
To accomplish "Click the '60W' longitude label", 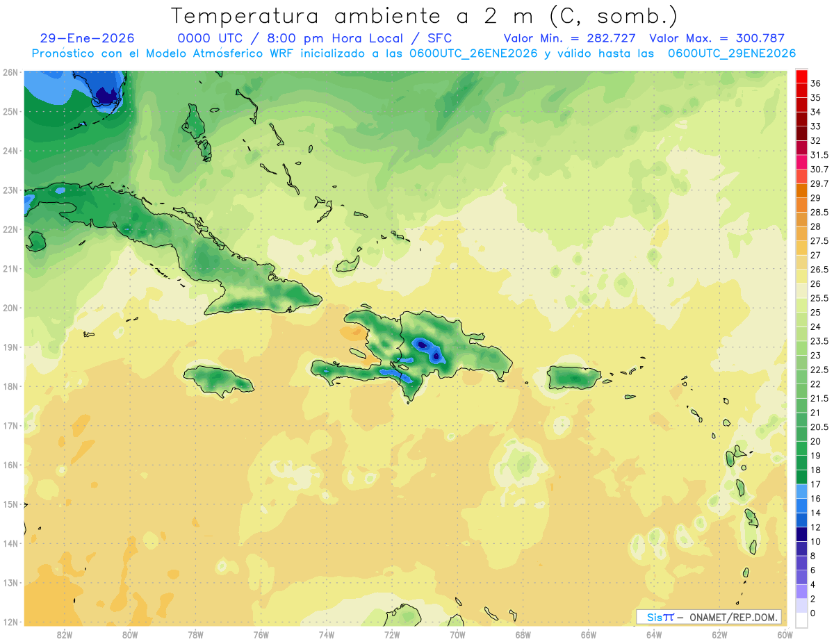I will tap(785, 634).
